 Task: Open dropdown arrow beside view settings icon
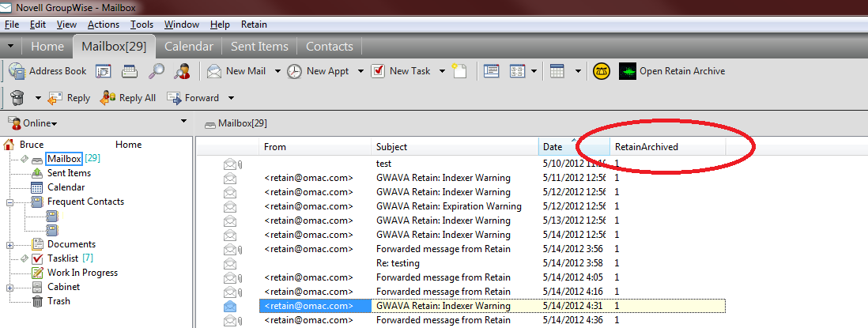(534, 71)
